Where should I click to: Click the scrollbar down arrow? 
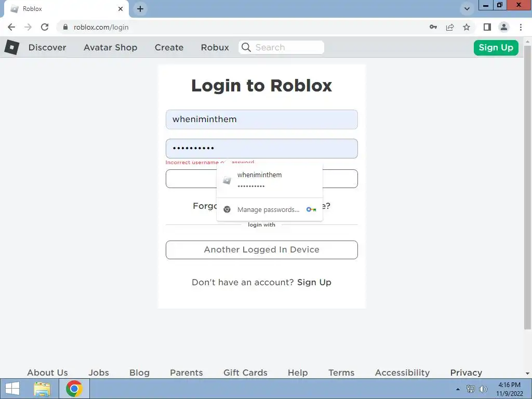pyautogui.click(x=527, y=374)
